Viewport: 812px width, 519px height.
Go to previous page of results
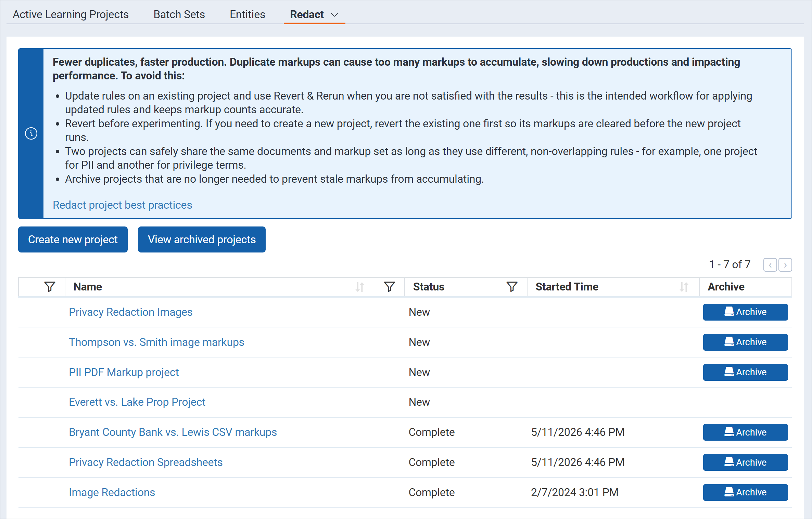coord(770,265)
